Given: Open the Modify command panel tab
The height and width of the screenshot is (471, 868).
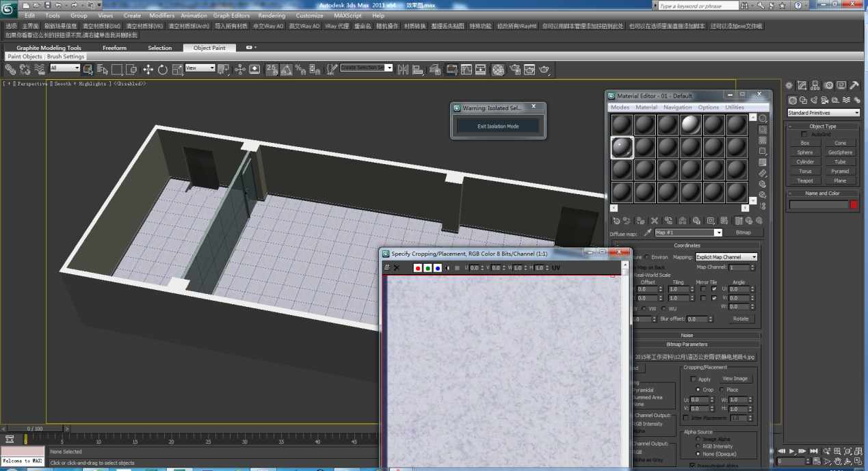Looking at the screenshot, I should [802, 85].
